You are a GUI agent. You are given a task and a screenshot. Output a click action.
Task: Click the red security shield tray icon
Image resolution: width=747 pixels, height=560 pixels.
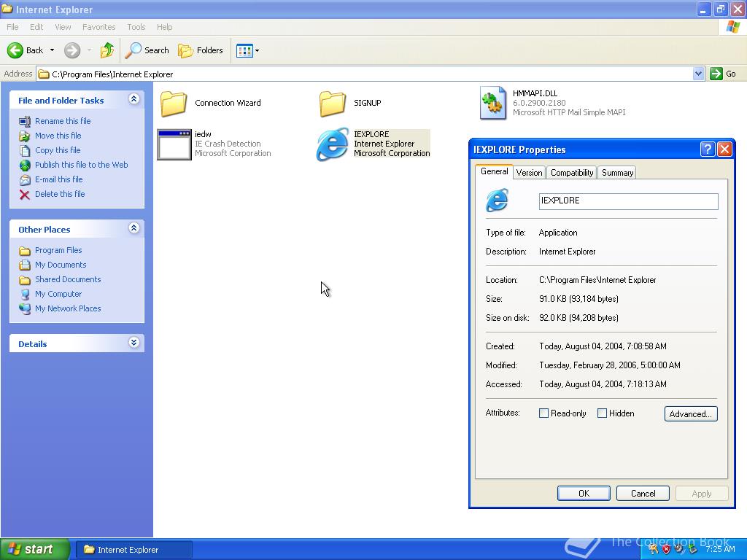(x=666, y=549)
